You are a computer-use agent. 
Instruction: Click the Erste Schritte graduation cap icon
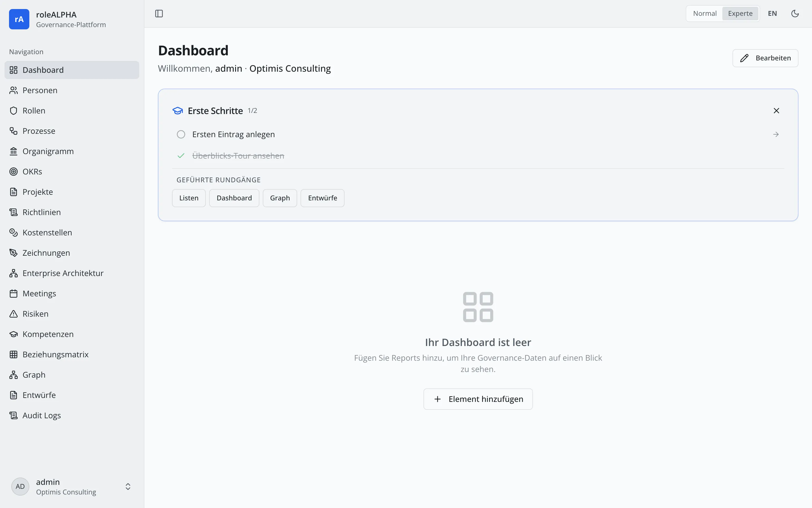(x=178, y=111)
